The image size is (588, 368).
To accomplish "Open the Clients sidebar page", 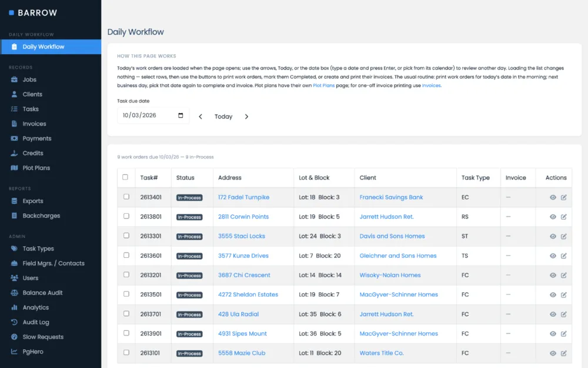I will 51,94.
